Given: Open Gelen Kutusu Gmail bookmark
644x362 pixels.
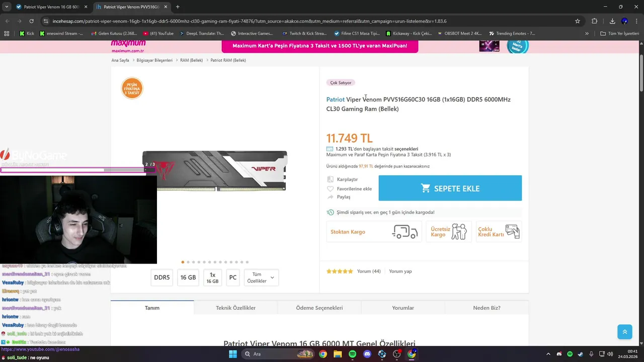Looking at the screenshot, I should [114, 34].
